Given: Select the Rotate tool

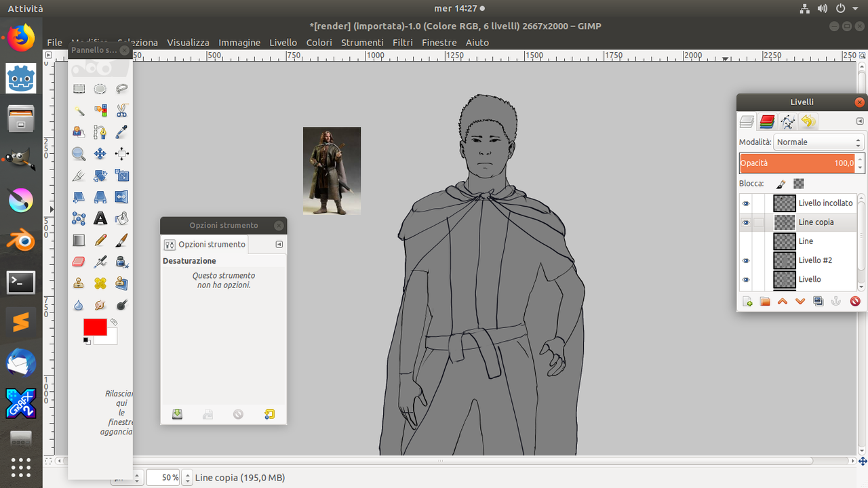Looking at the screenshot, I should (x=100, y=176).
